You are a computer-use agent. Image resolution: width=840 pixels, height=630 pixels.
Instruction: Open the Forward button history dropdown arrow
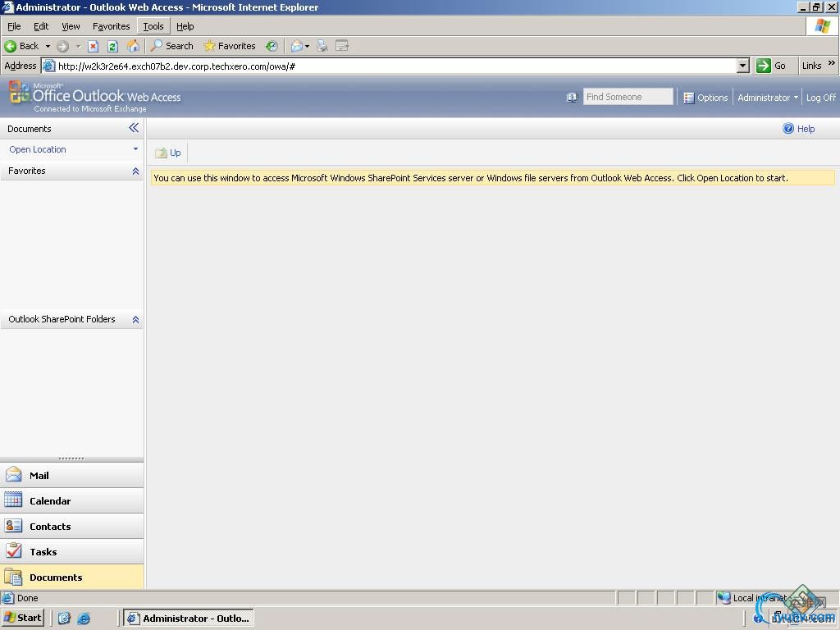(78, 47)
